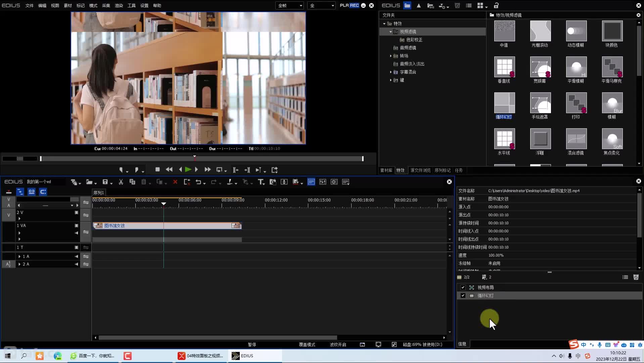Image resolution: width=644 pixels, height=363 pixels.
Task: Stop playback with the square stop button
Action: coord(157,169)
